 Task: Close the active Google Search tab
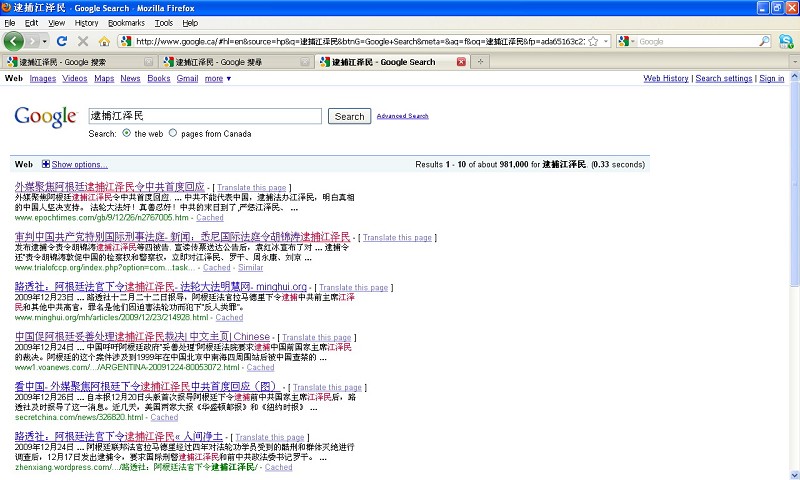[461, 62]
